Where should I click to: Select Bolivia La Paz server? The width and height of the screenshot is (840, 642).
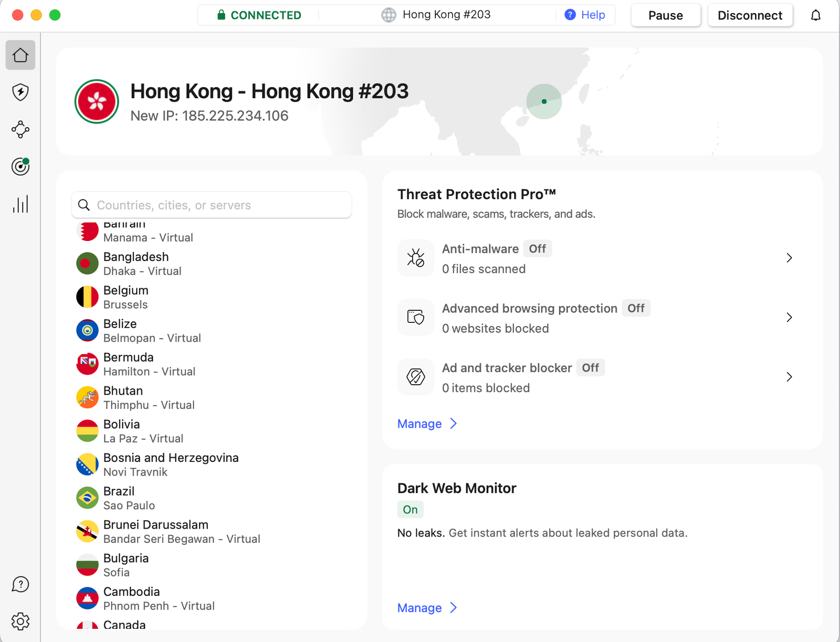(x=212, y=431)
